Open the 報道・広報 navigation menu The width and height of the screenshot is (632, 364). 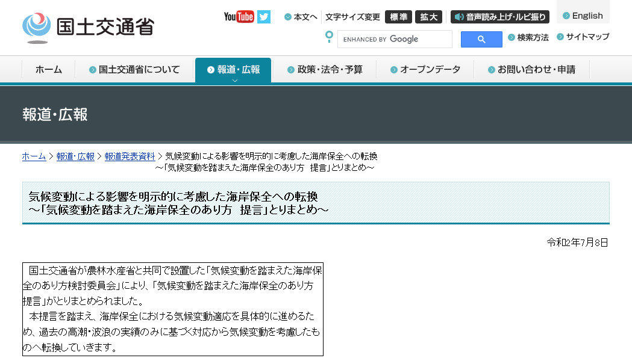(233, 69)
